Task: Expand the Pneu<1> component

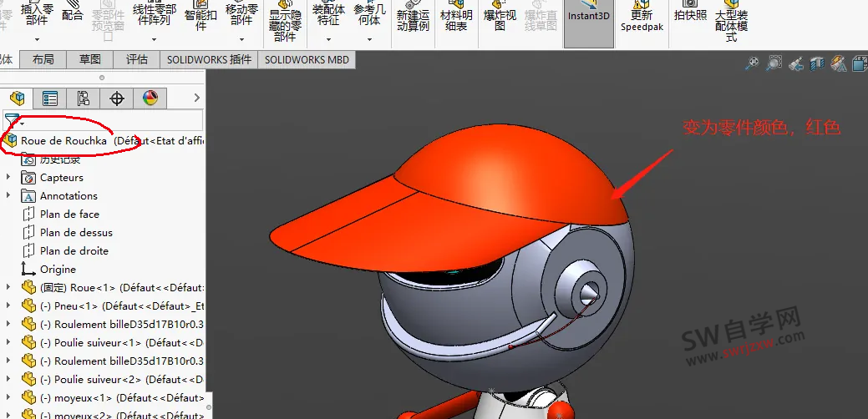Action: click(8, 305)
